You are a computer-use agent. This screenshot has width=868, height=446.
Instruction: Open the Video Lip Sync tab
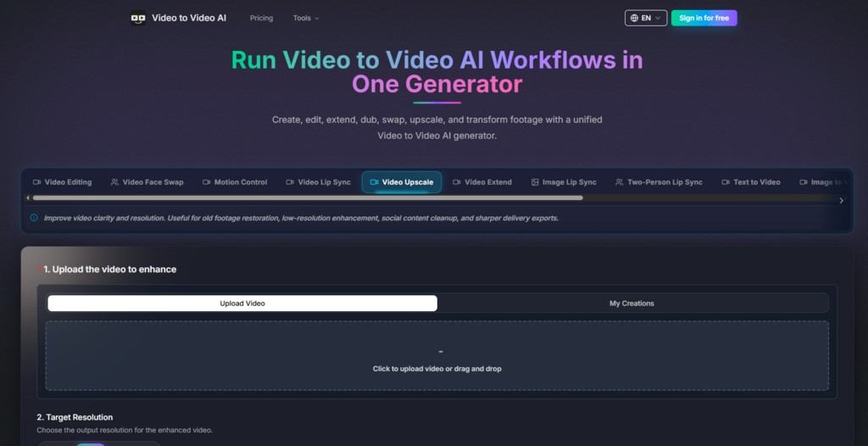[x=319, y=182]
